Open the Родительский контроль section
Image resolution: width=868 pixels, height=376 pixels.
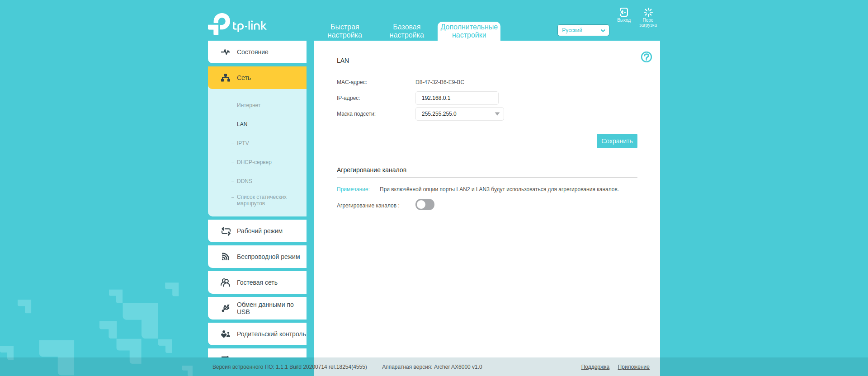click(257, 334)
